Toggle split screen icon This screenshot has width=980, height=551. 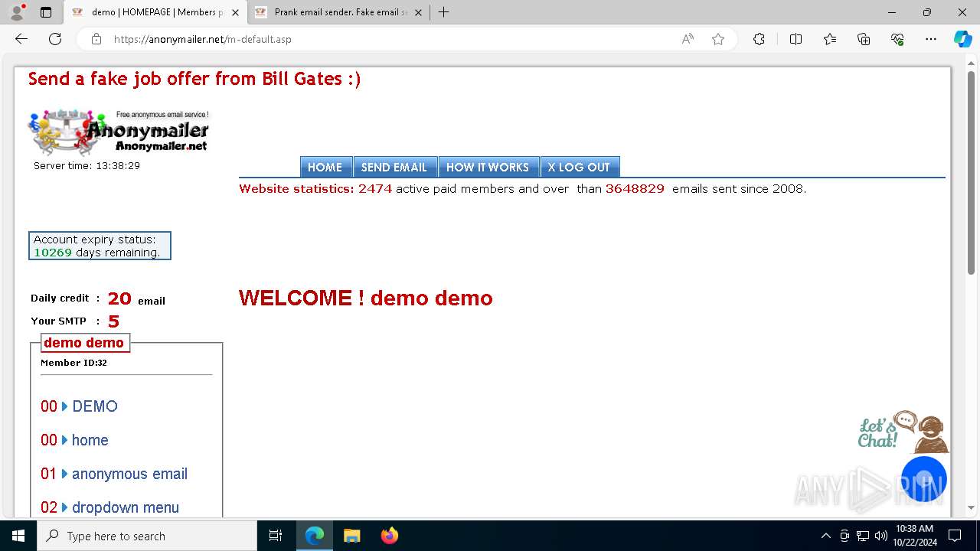[x=795, y=39]
